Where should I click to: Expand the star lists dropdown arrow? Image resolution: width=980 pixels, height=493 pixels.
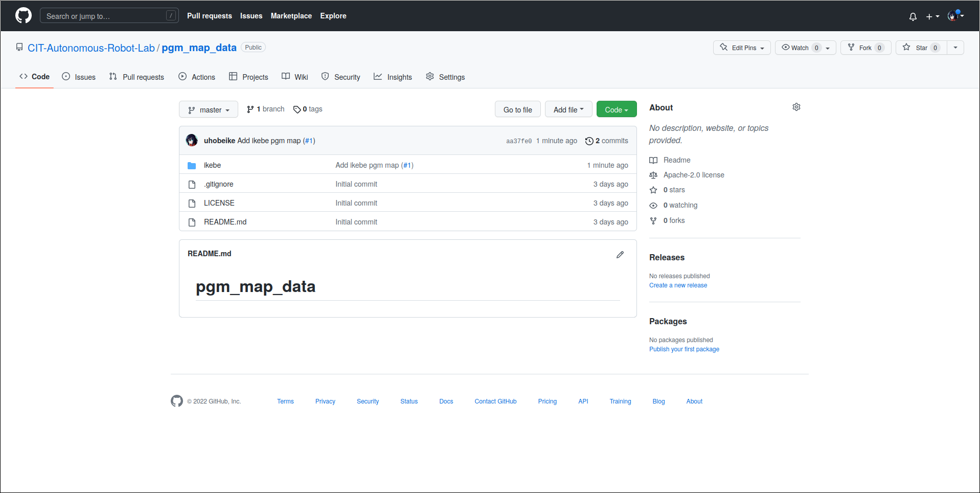(955, 48)
